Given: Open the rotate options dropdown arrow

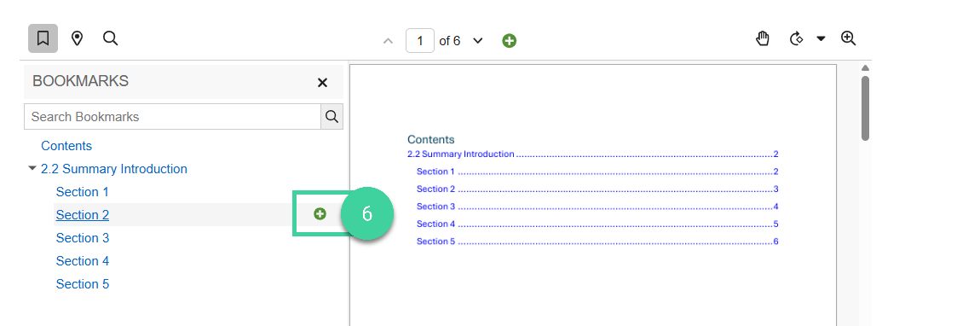Looking at the screenshot, I should click(x=821, y=38).
